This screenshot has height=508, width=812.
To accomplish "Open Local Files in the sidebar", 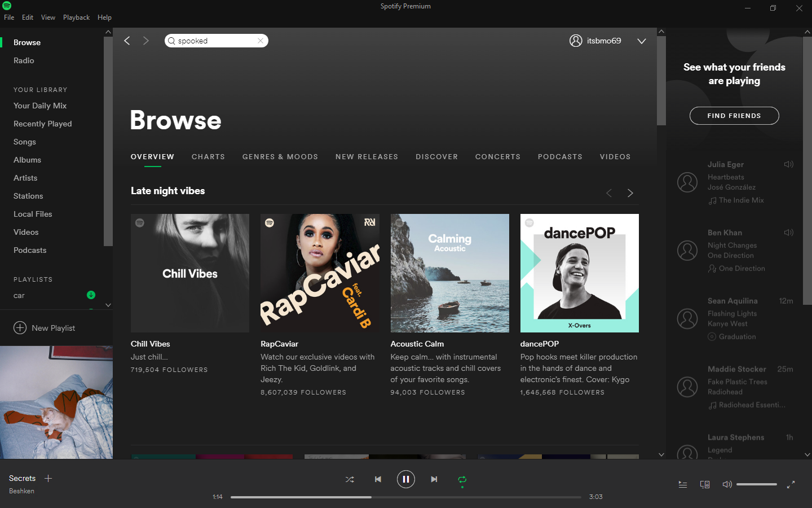I will (x=33, y=214).
